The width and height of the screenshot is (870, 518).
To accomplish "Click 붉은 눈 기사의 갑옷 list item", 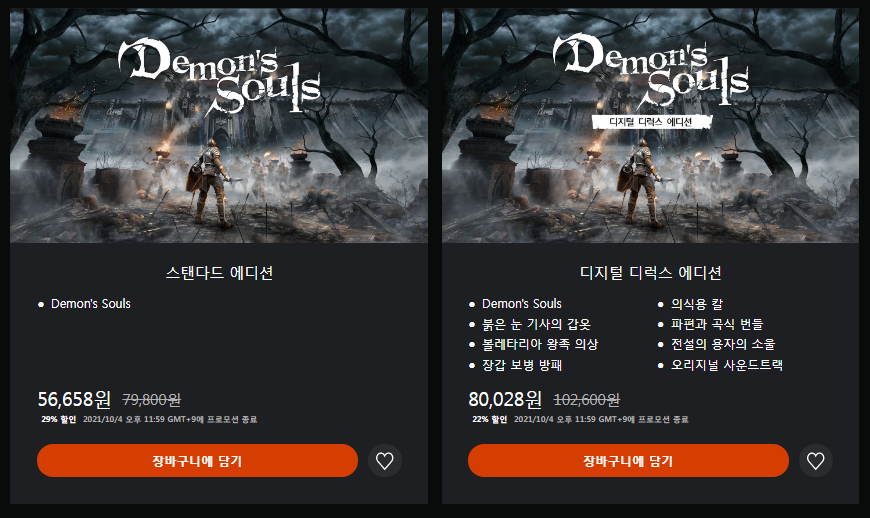I will 536,324.
